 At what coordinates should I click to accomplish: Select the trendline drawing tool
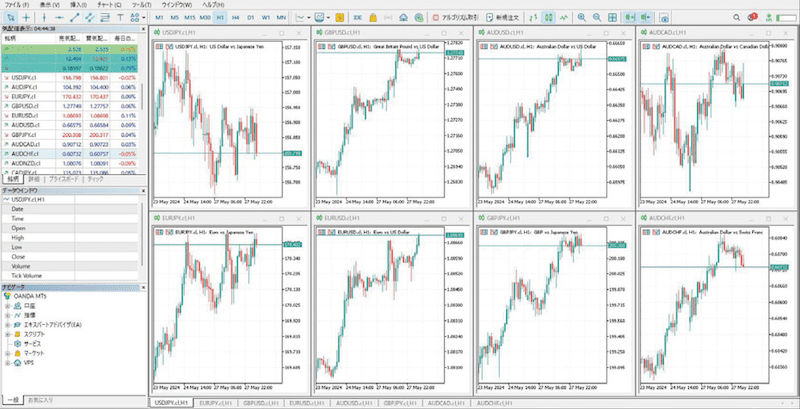74,17
